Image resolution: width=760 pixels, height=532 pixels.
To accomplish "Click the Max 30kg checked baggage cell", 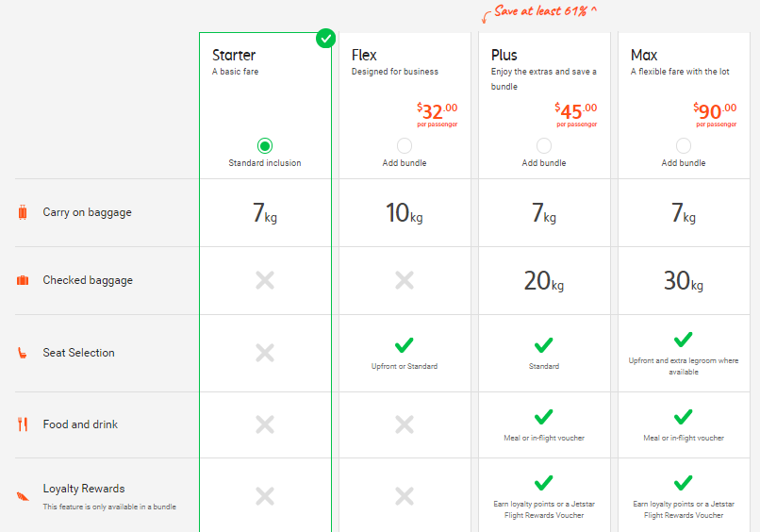I will pos(684,280).
